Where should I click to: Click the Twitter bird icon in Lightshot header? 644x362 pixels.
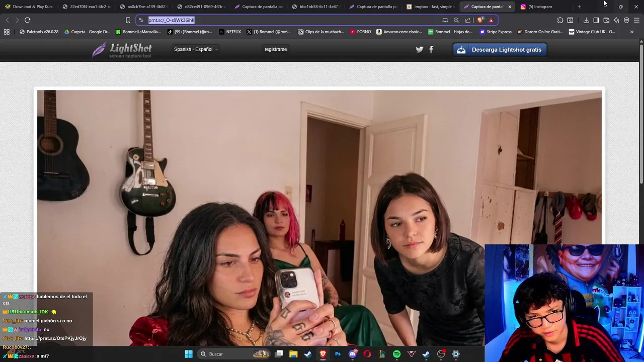pyautogui.click(x=420, y=49)
